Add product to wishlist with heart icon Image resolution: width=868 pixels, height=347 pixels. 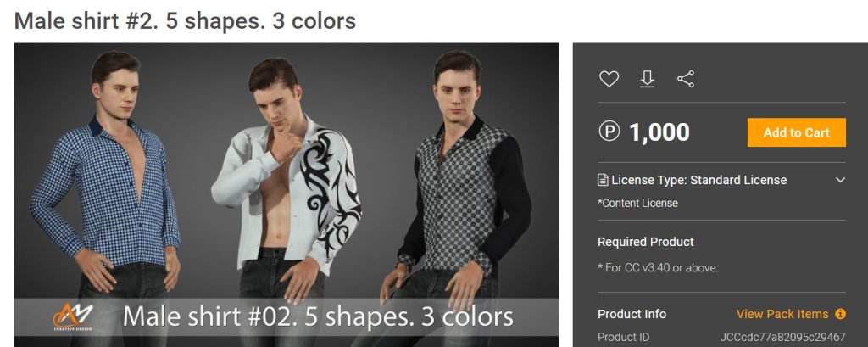click(x=609, y=79)
